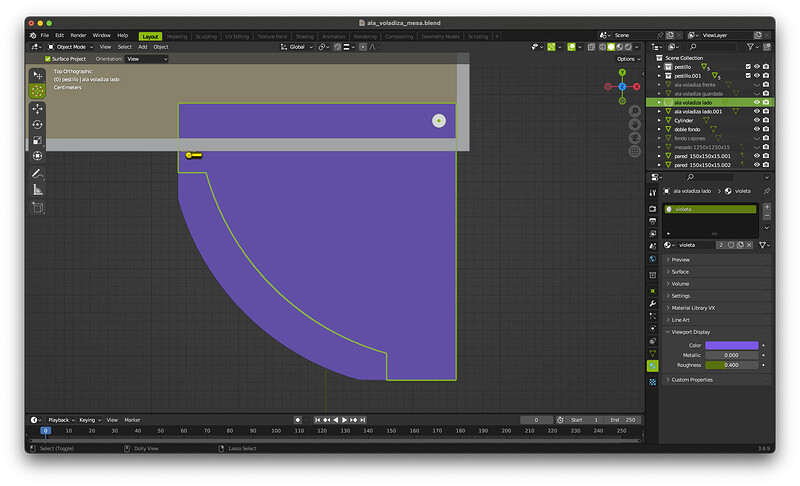
Task: Activate the Rotate tool in the toolbar
Action: point(37,124)
